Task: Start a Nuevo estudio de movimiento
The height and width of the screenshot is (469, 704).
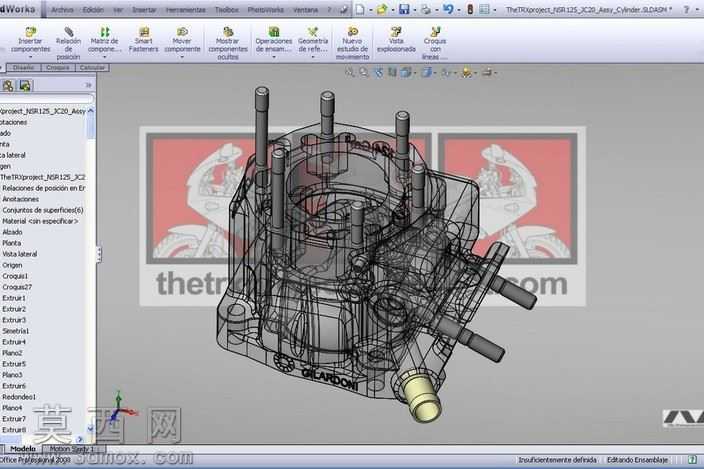Action: click(x=352, y=43)
